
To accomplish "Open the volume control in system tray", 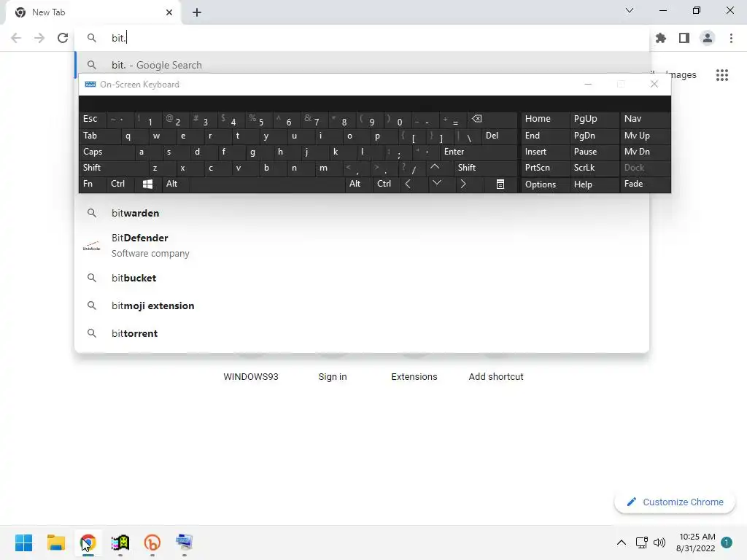I will point(659,542).
